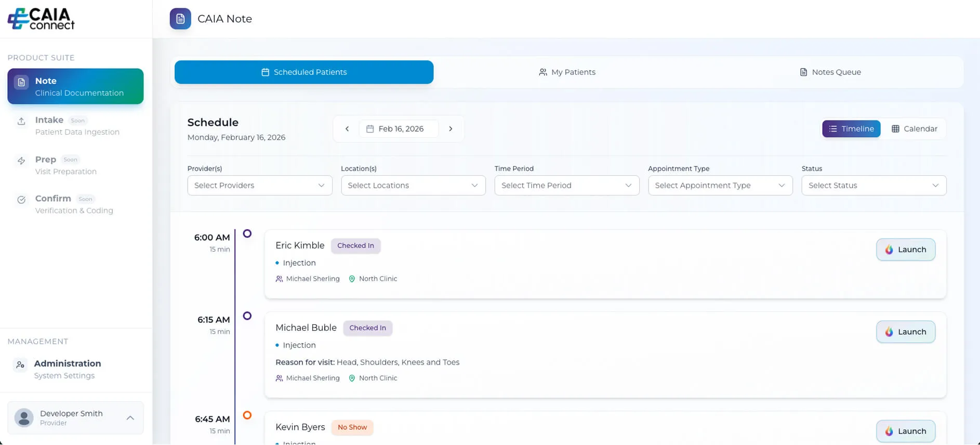Click the 6:00 AM timeline circle marker
The image size is (980, 445).
[x=247, y=234]
